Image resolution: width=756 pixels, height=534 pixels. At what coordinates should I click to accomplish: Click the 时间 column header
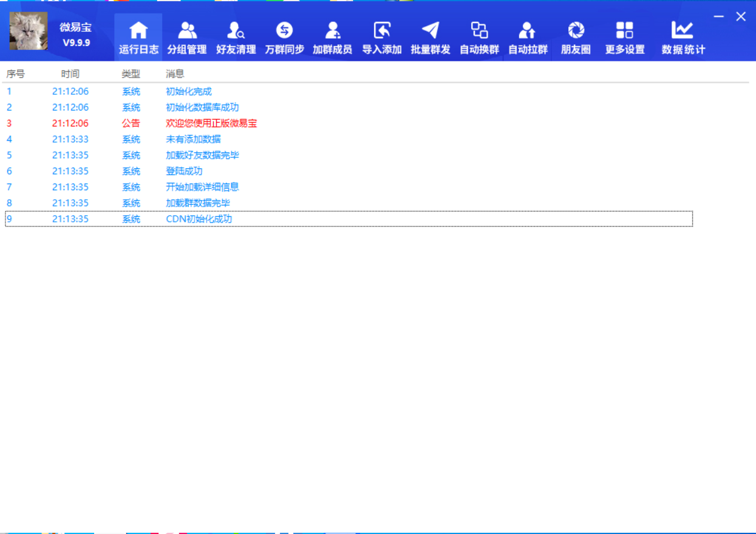70,74
